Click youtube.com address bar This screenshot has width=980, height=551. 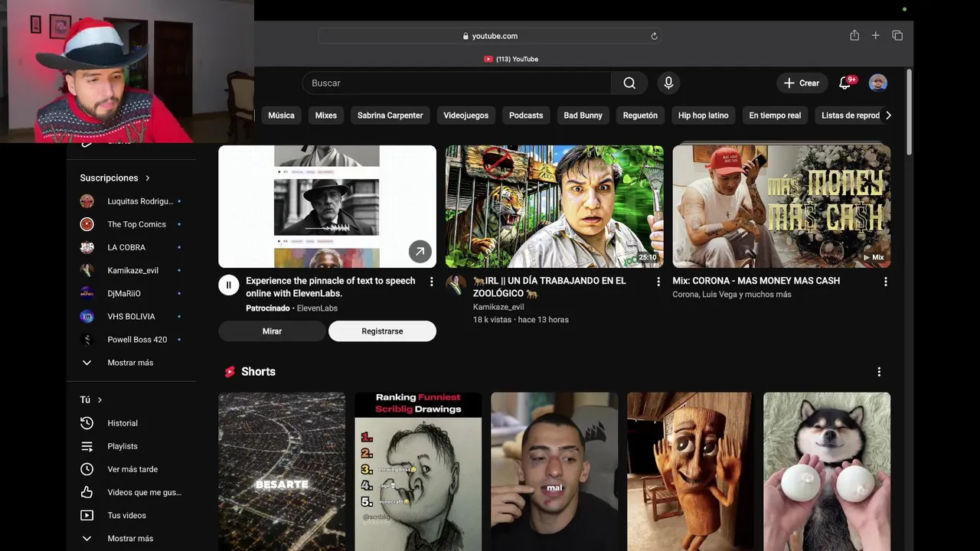(x=490, y=36)
